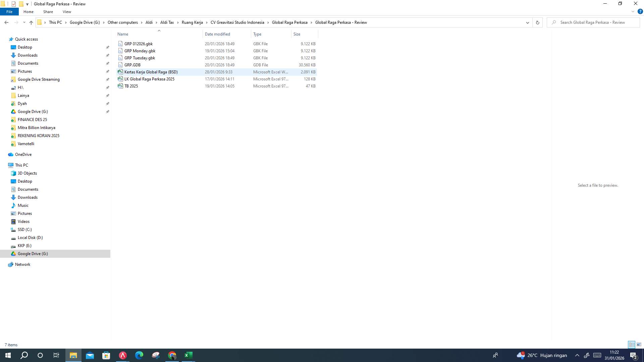
Task: Open Microsoft Excel from the taskbar
Action: [189, 355]
